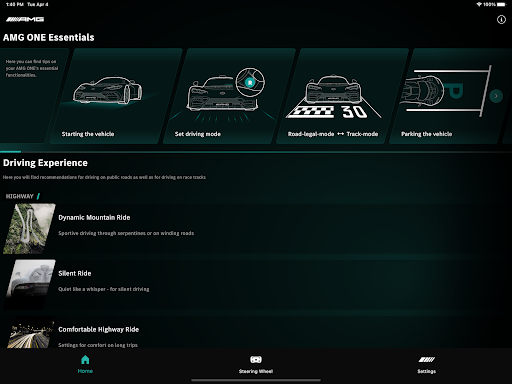The image size is (512, 384).
Task: Click the AMG ONE Essentials heading
Action: tap(49, 37)
